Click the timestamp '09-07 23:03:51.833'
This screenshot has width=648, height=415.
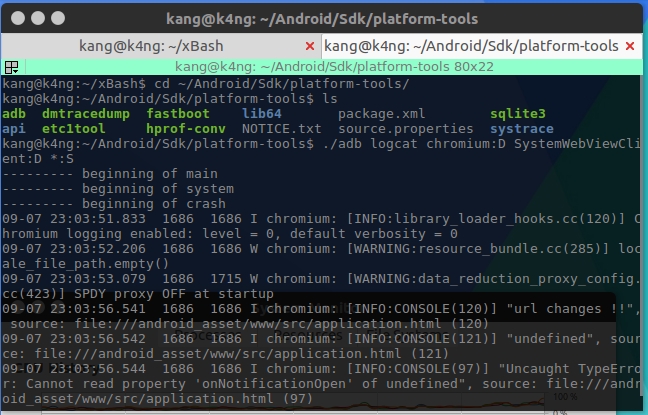pos(74,219)
